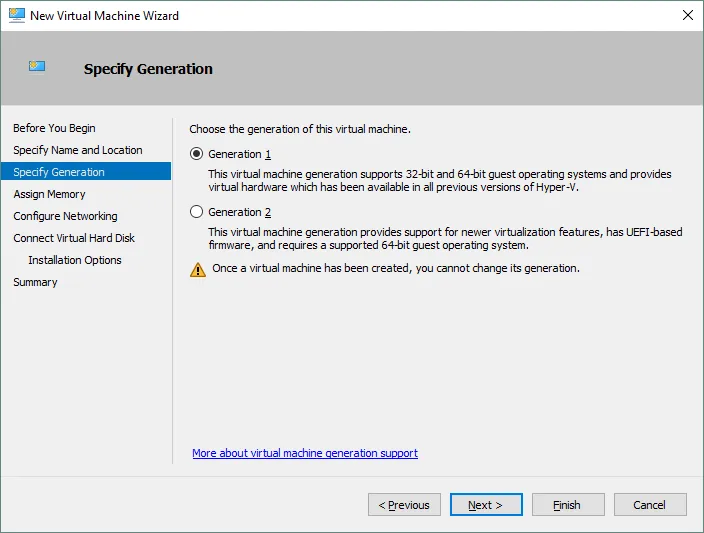Open the Installation Options sub-step

[x=75, y=260]
